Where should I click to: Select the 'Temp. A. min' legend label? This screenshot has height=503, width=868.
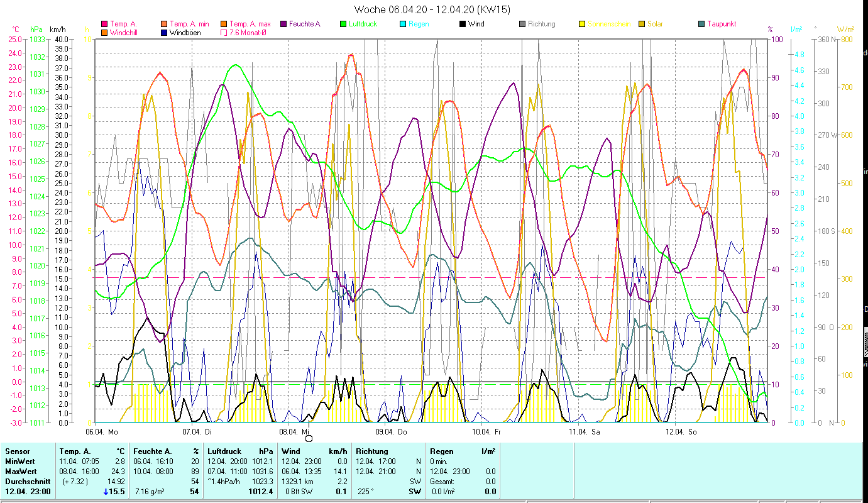(189, 25)
